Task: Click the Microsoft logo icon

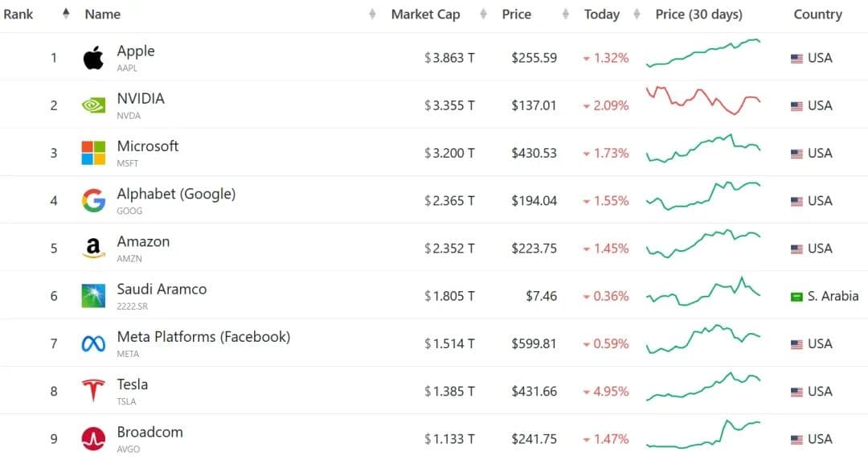Action: click(x=93, y=153)
